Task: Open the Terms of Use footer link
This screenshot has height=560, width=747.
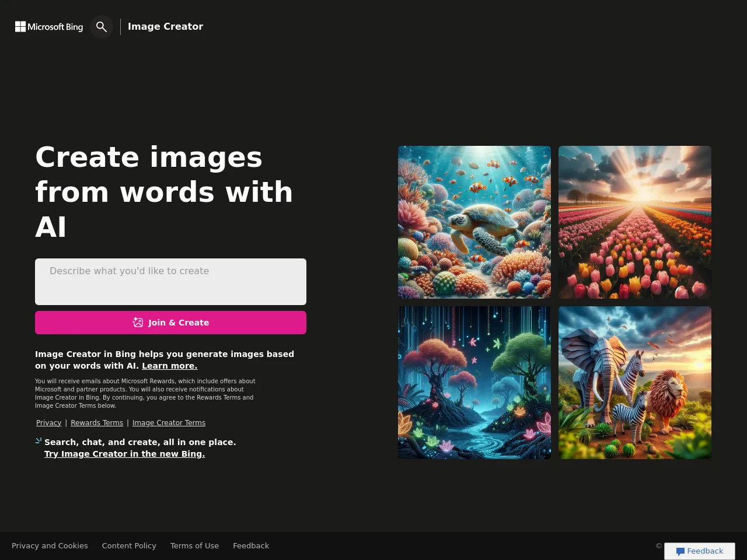Action: pyautogui.click(x=194, y=546)
